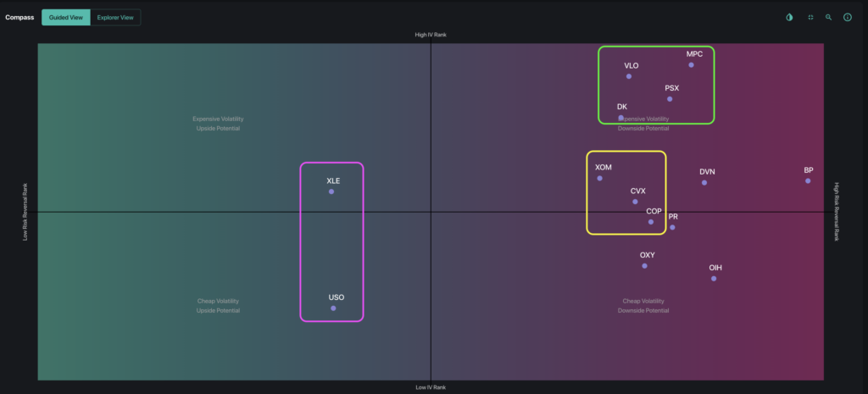Select the PSX data point
The image size is (868, 394).
pyautogui.click(x=670, y=99)
